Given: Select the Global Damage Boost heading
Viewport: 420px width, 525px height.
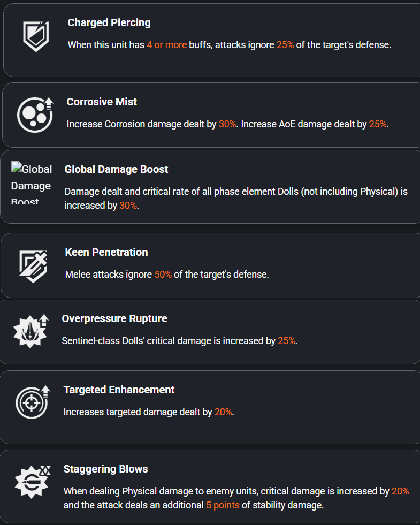Looking at the screenshot, I should [116, 170].
